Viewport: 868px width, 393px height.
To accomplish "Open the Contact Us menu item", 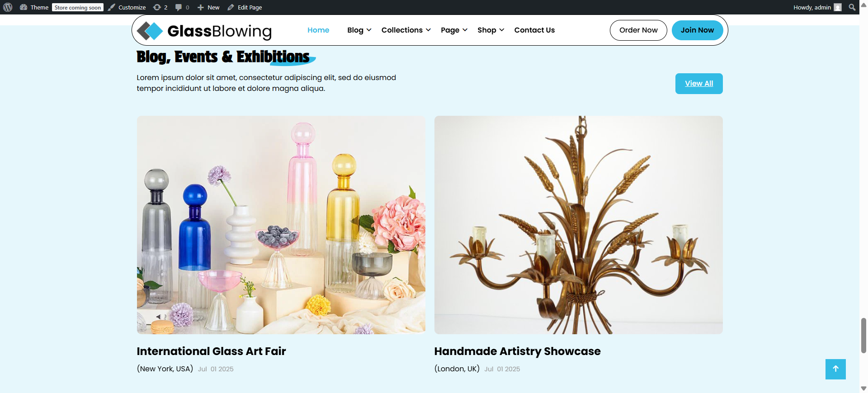I will pyautogui.click(x=534, y=30).
